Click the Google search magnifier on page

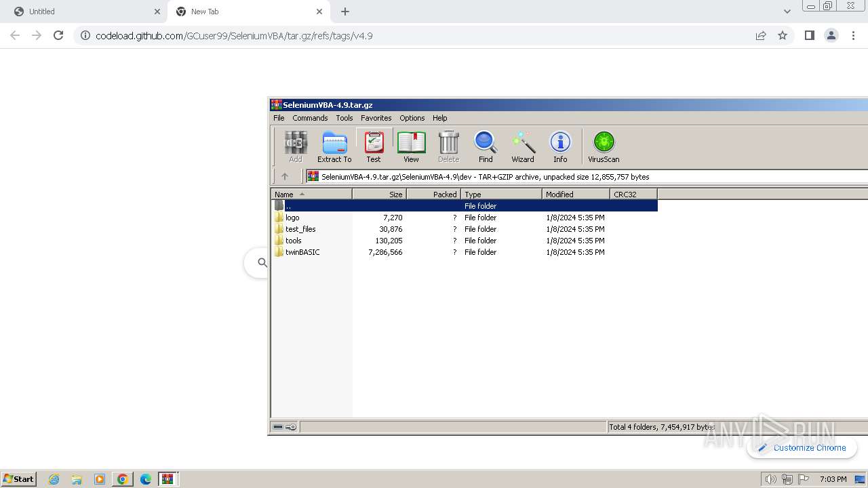262,262
